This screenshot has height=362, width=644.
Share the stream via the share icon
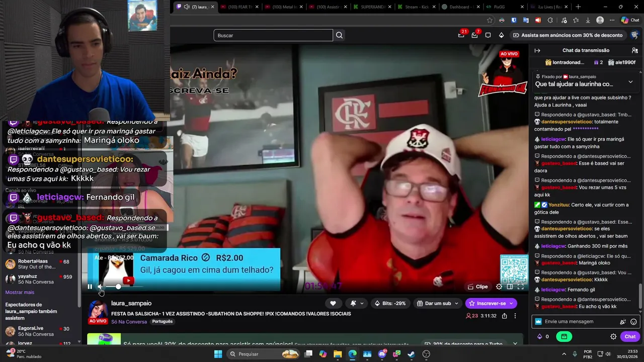click(504, 316)
